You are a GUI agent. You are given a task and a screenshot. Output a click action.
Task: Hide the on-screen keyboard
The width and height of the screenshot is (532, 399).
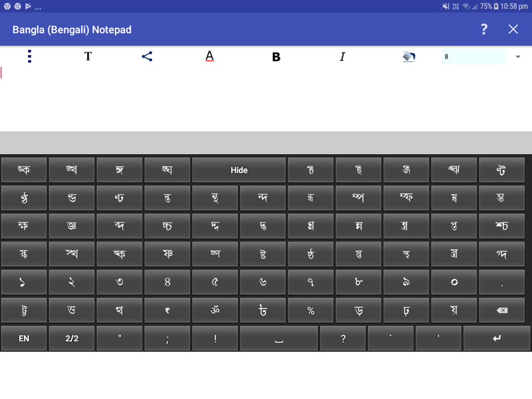[x=239, y=170]
